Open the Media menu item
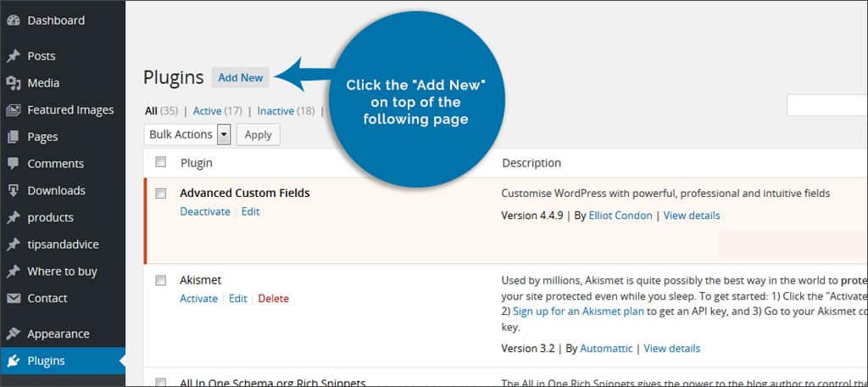The image size is (868, 387). pyautogui.click(x=43, y=83)
